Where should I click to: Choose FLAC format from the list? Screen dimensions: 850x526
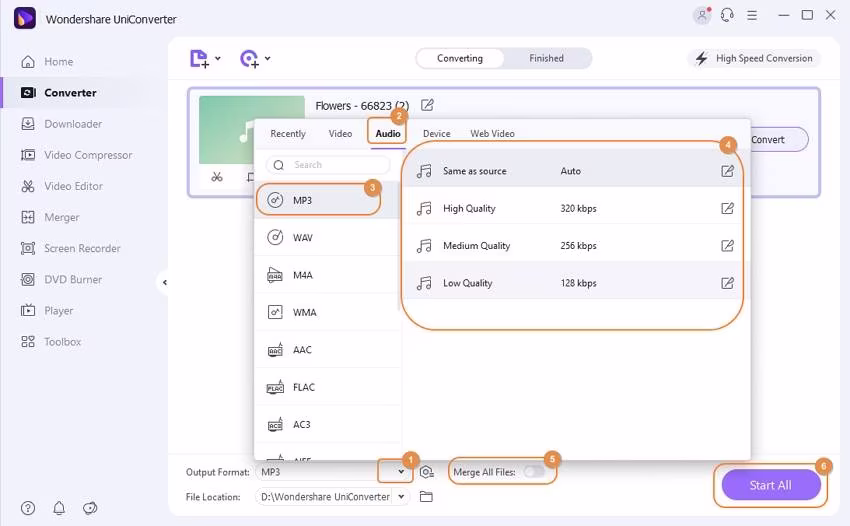click(x=327, y=387)
